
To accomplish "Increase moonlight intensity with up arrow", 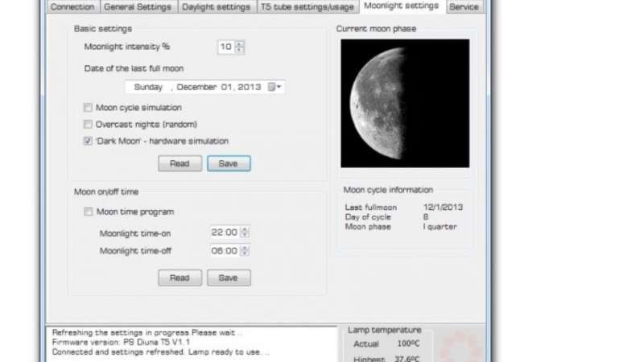I will 240,43.
